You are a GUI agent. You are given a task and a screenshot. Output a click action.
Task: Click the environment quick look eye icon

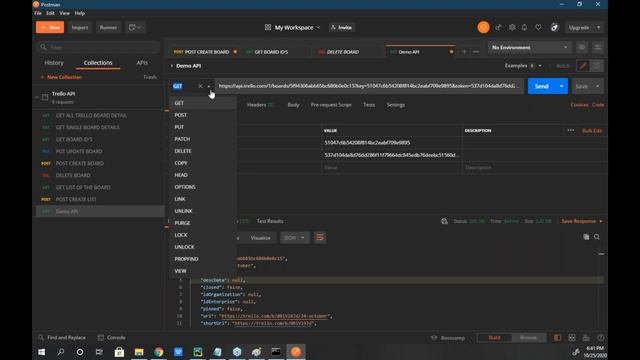pos(582,47)
